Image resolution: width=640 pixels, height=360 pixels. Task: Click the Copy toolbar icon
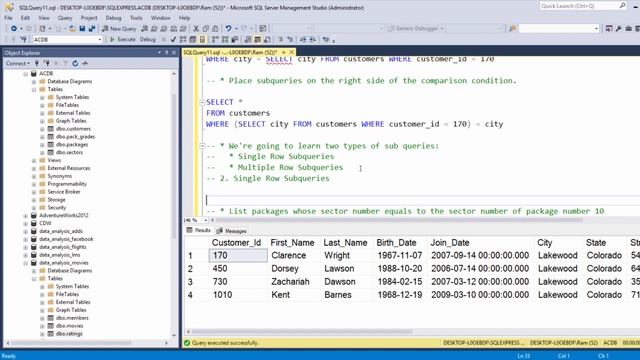pyautogui.click(x=206, y=29)
